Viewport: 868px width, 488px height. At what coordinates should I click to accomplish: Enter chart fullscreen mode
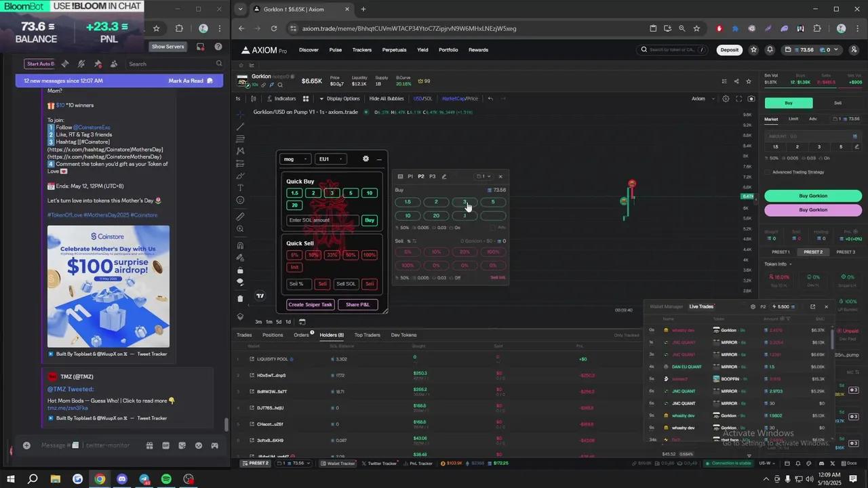pos(738,98)
